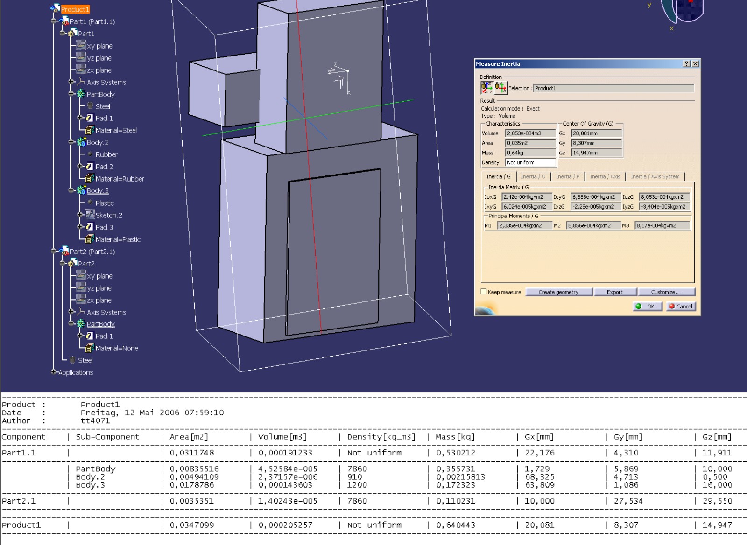Viewport: 747px width, 560px height.
Task: Collapse the Body.2 node
Action: tap(71, 142)
